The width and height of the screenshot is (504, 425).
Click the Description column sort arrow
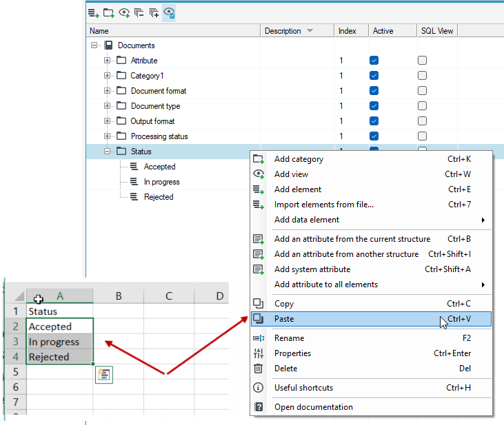pyautogui.click(x=310, y=31)
